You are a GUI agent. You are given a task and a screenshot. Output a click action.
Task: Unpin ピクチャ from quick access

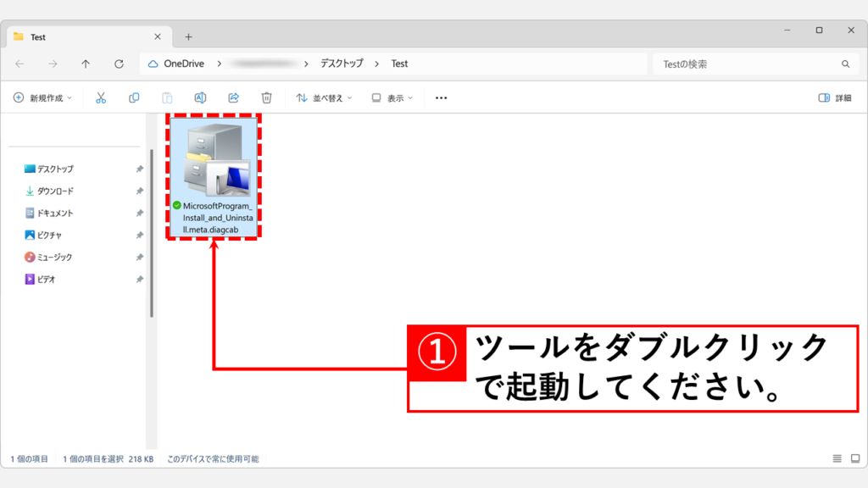tap(140, 236)
